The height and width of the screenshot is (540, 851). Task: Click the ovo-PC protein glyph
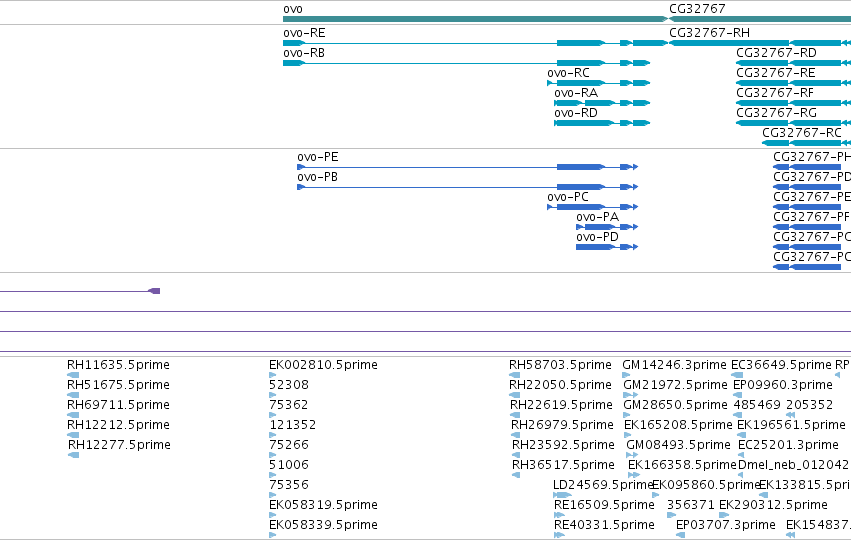(x=592, y=207)
